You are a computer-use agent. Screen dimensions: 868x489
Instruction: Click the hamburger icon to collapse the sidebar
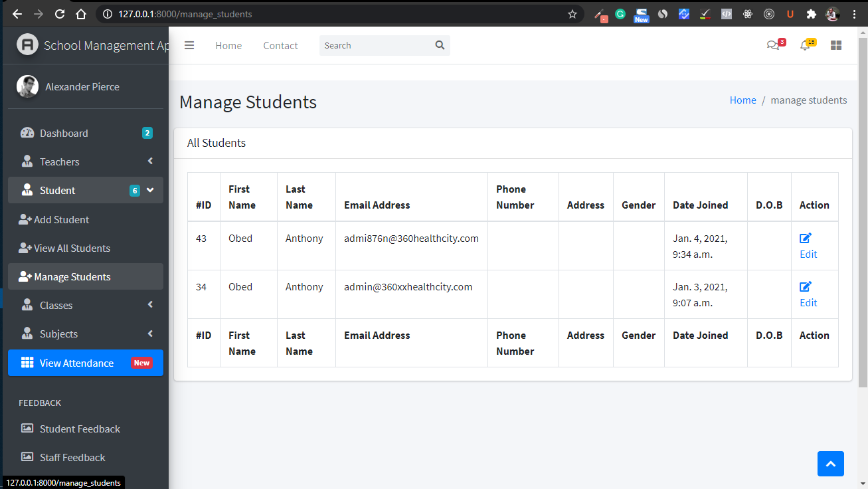click(x=189, y=45)
